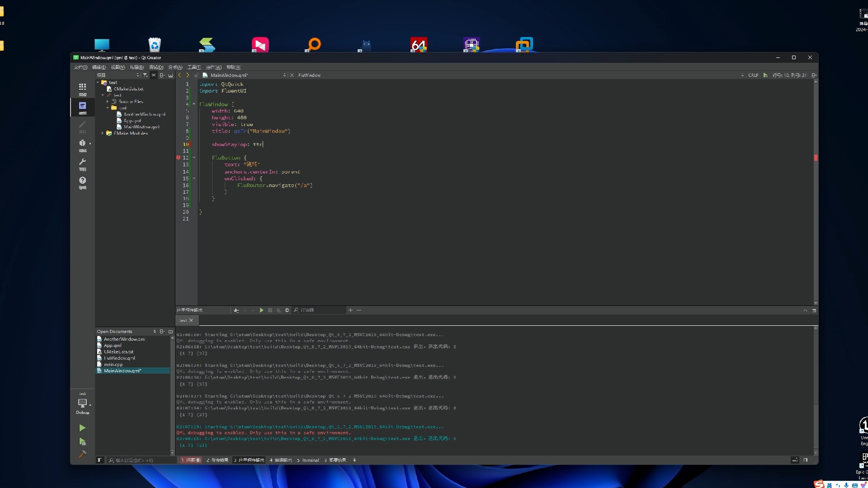Click the stop square in the output toolbar
868x488 pixels.
point(270,310)
